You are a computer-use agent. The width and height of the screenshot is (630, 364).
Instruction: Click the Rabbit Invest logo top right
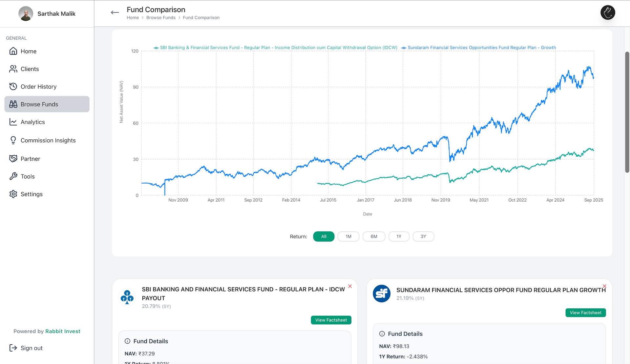(608, 12)
